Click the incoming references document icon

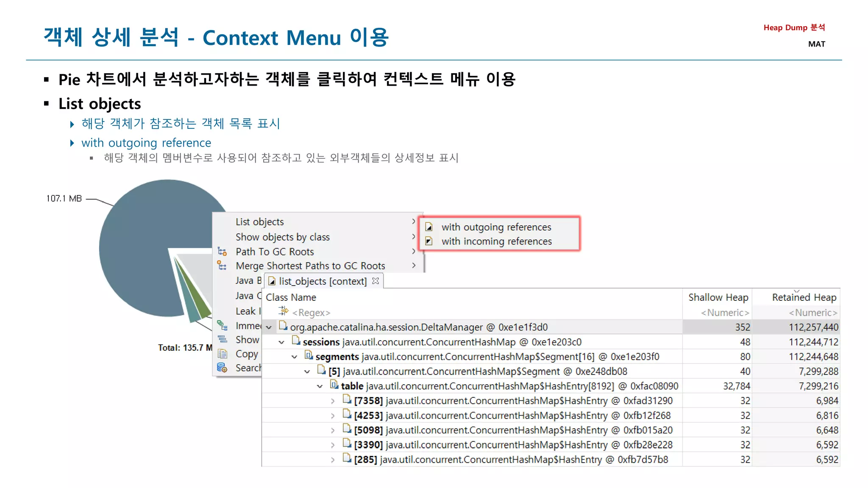[x=429, y=241]
